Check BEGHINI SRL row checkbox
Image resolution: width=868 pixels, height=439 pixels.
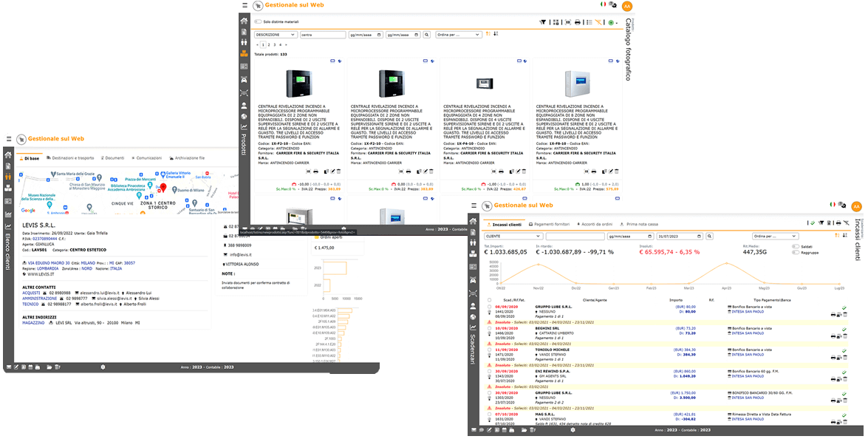(489, 328)
